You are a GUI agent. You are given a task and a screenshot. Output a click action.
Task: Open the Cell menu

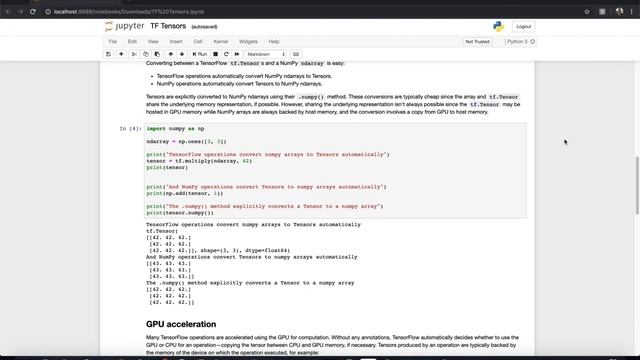tap(198, 42)
